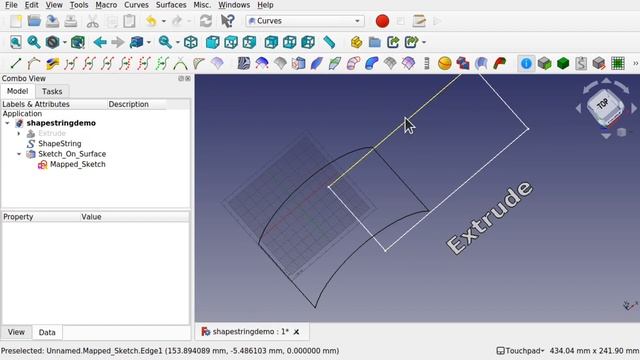Click the blue Sweep pipe icon

371,63
